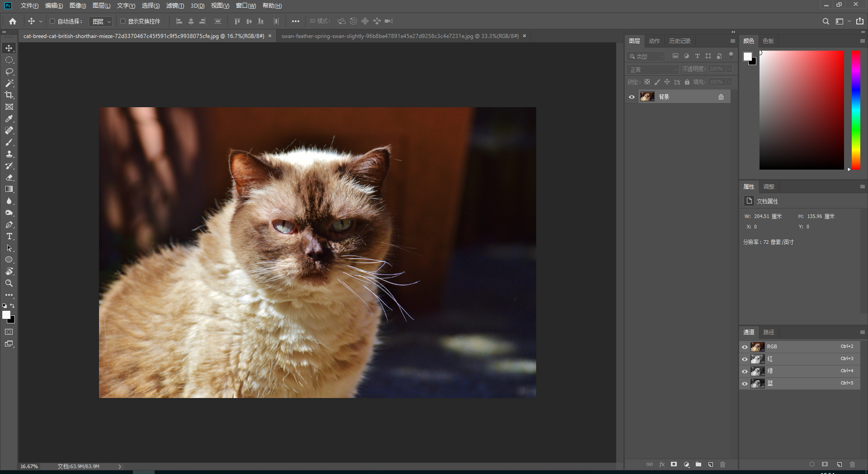
Task: Toggle RGB channel visibility eye
Action: (745, 347)
